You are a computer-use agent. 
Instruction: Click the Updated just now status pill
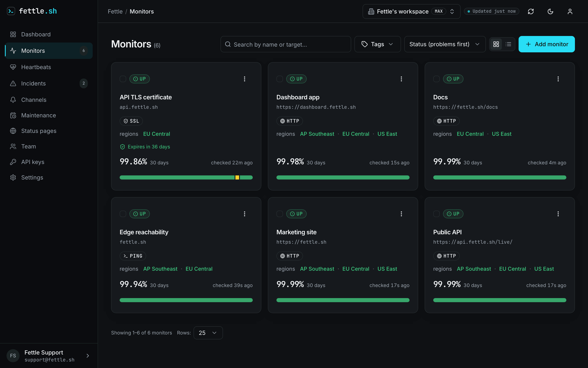pyautogui.click(x=491, y=11)
